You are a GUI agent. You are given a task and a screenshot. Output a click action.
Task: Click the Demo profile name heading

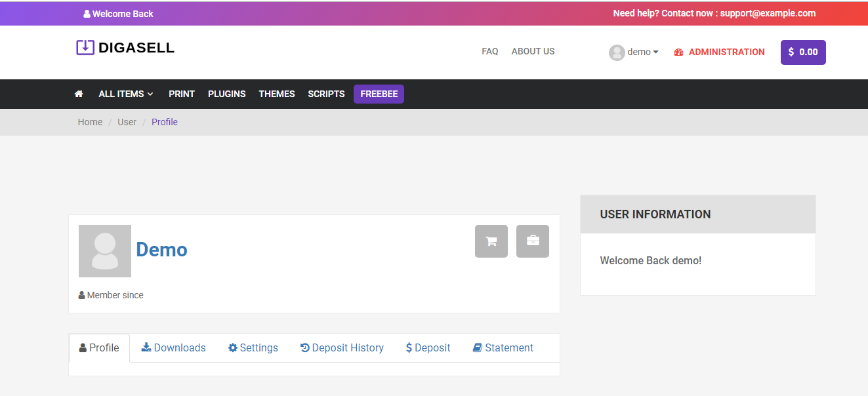[161, 250]
